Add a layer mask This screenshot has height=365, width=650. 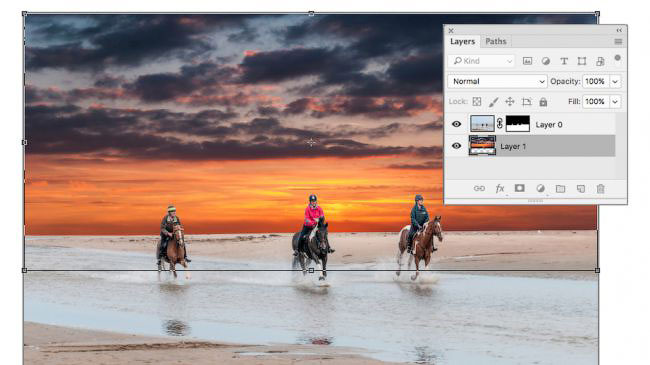519,188
